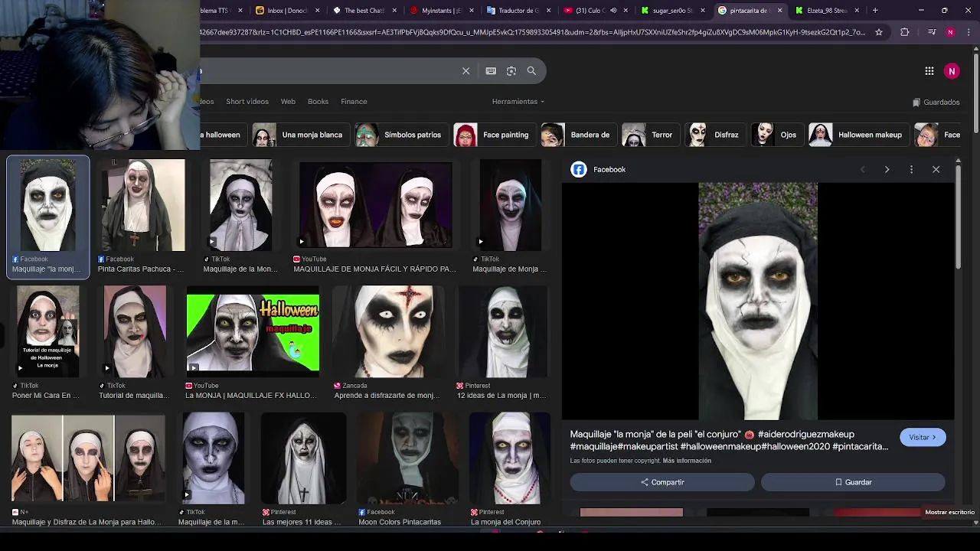
Task: Switch to the Elzeta_98 stream tab
Action: (827, 11)
